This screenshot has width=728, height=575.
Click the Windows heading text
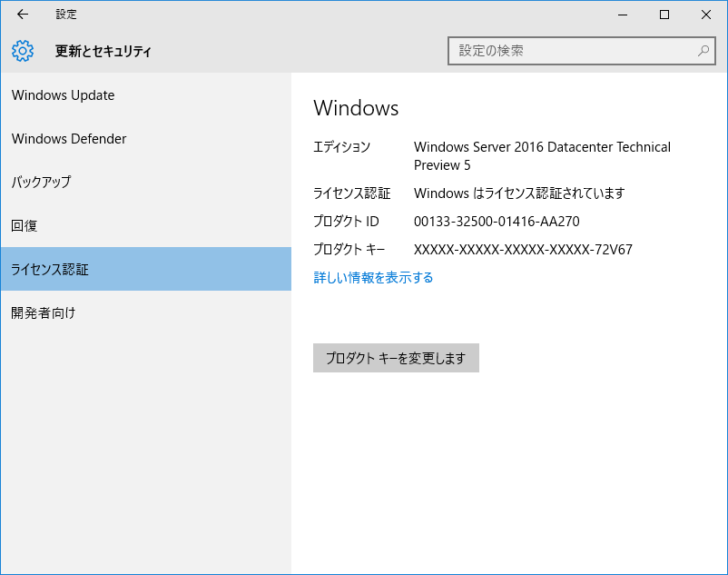356,108
